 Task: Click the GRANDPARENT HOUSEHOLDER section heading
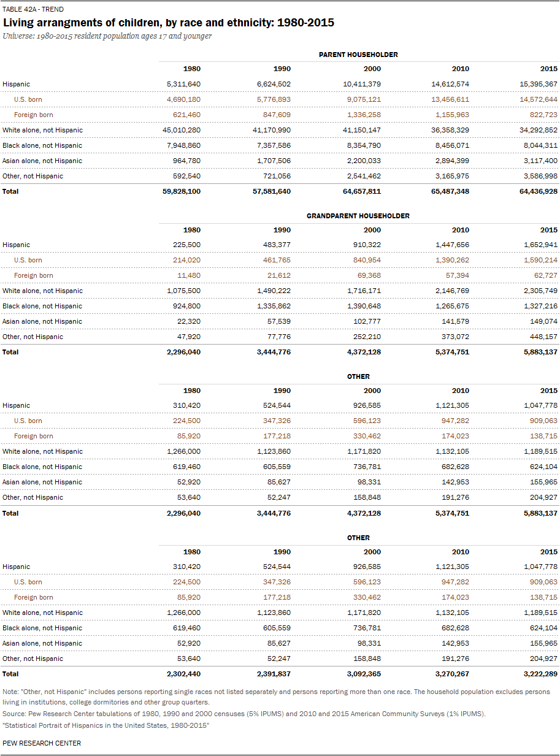coord(358,216)
